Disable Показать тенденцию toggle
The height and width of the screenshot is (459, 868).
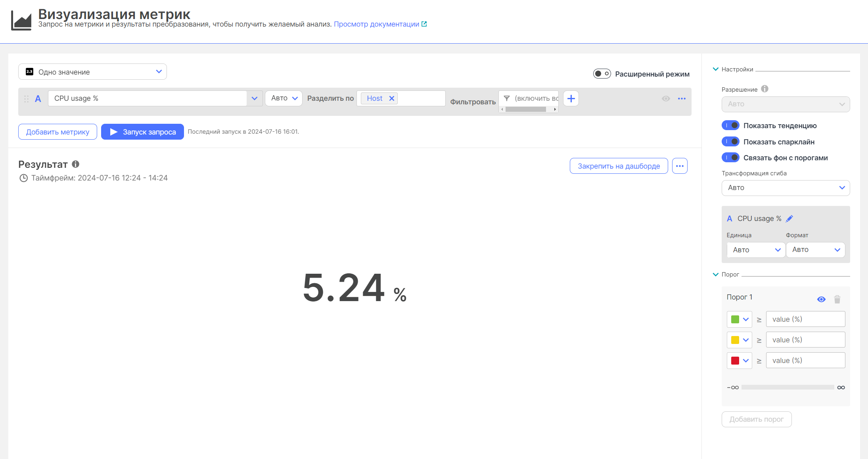730,125
